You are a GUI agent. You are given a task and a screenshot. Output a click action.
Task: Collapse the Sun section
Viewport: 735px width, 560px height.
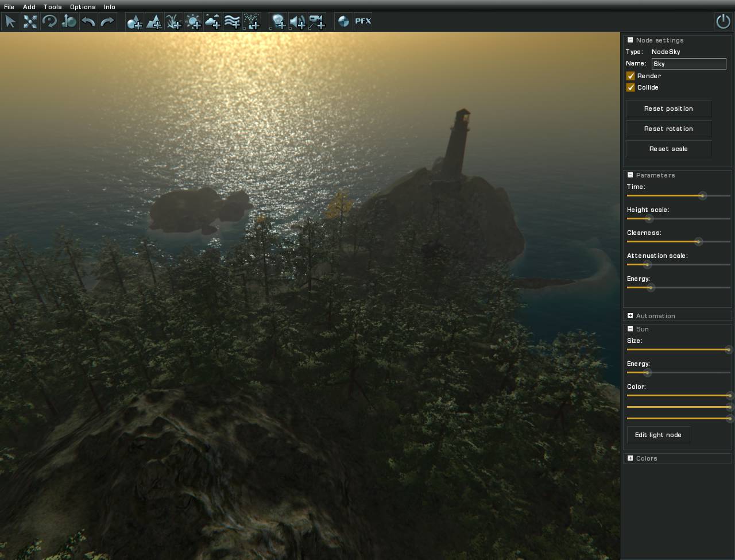click(630, 329)
